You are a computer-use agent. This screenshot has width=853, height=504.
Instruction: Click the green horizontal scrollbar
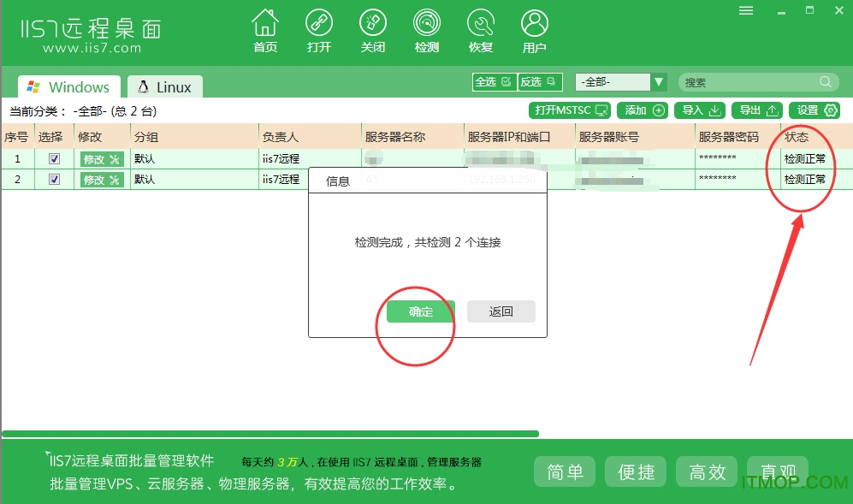270,434
